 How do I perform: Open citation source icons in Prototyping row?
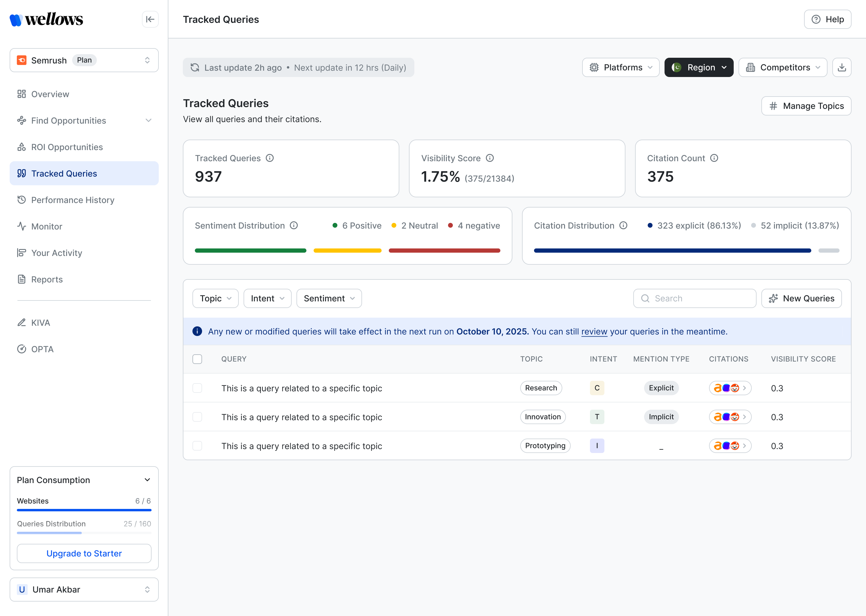[730, 446]
